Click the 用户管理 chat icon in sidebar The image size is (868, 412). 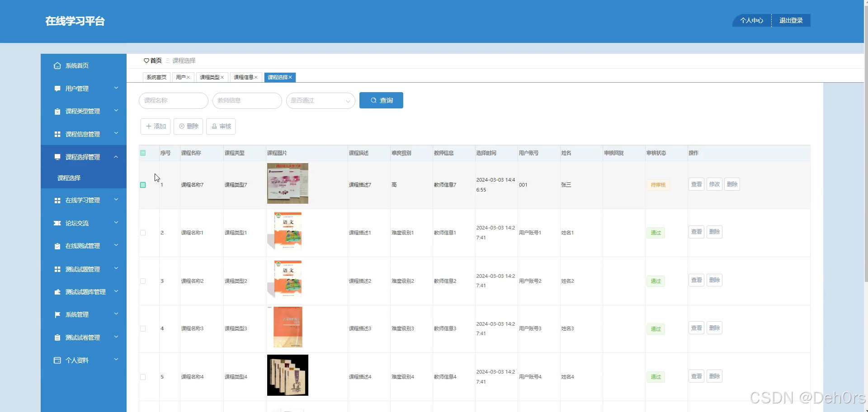pyautogui.click(x=57, y=89)
